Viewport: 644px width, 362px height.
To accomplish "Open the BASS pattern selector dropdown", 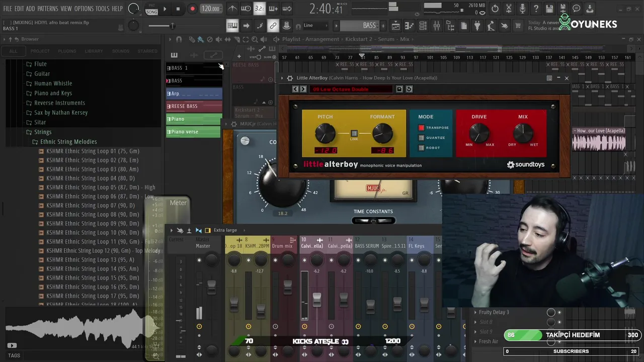I will click(360, 26).
